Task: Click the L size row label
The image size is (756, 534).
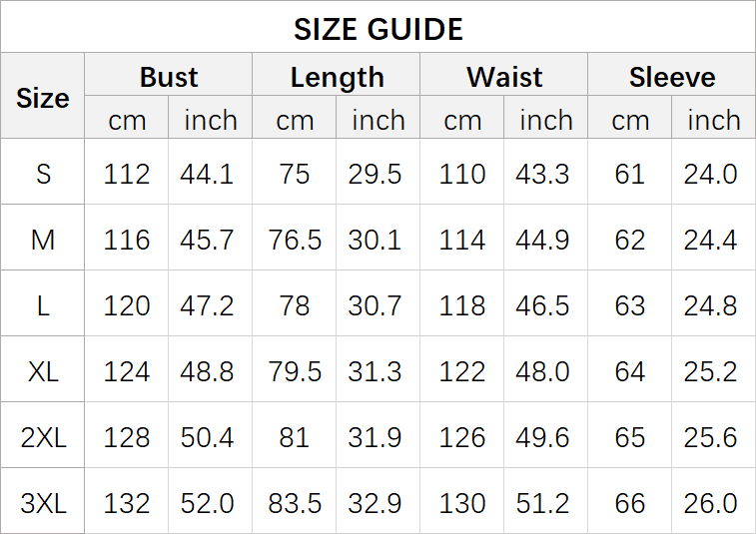Action: point(43,305)
